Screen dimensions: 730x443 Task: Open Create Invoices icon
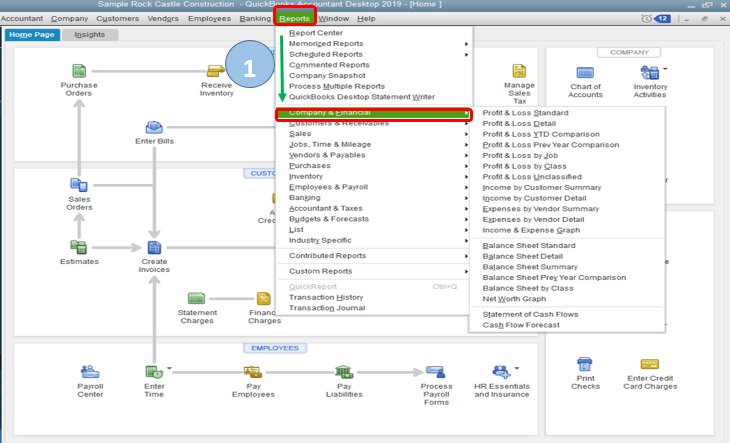click(154, 247)
